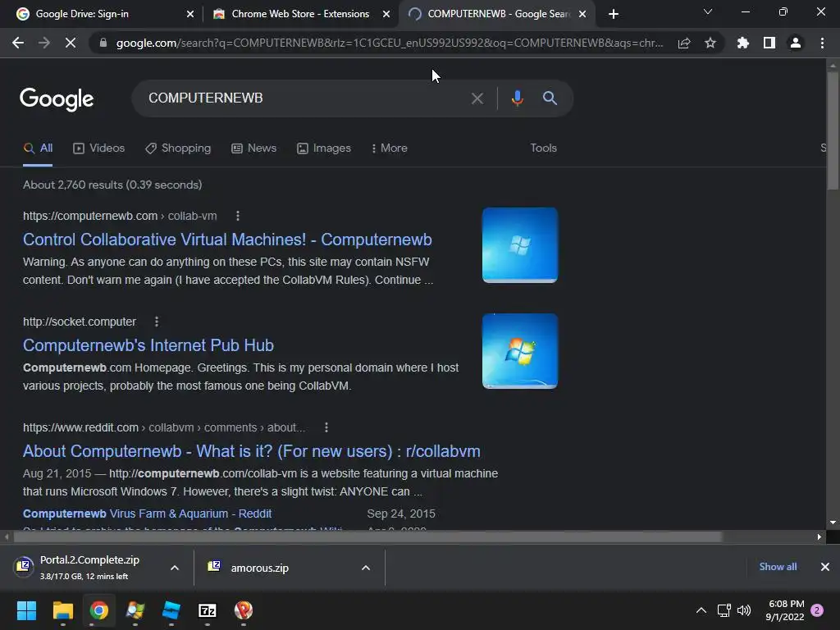The height and width of the screenshot is (630, 840).
Task: Click the network icon in system tray
Action: tap(724, 610)
